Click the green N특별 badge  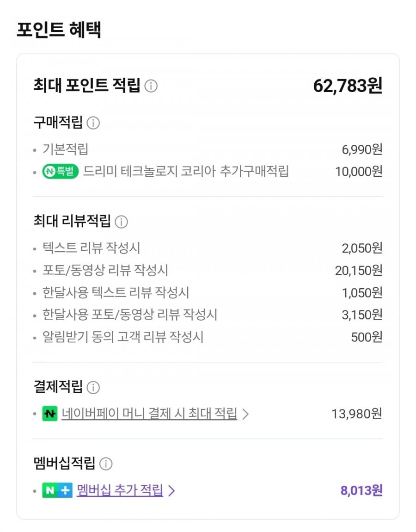tap(60, 172)
